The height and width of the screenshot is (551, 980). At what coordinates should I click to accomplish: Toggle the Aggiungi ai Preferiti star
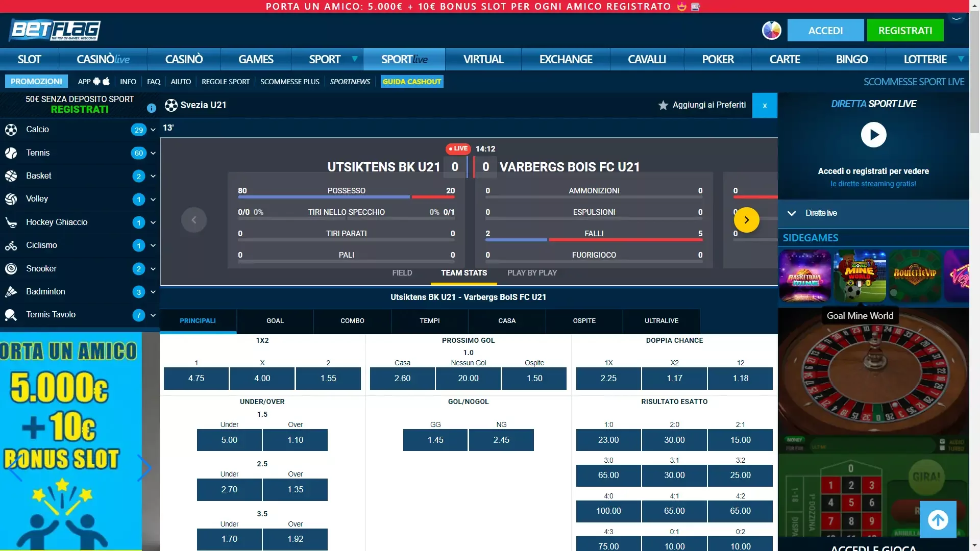pos(663,105)
